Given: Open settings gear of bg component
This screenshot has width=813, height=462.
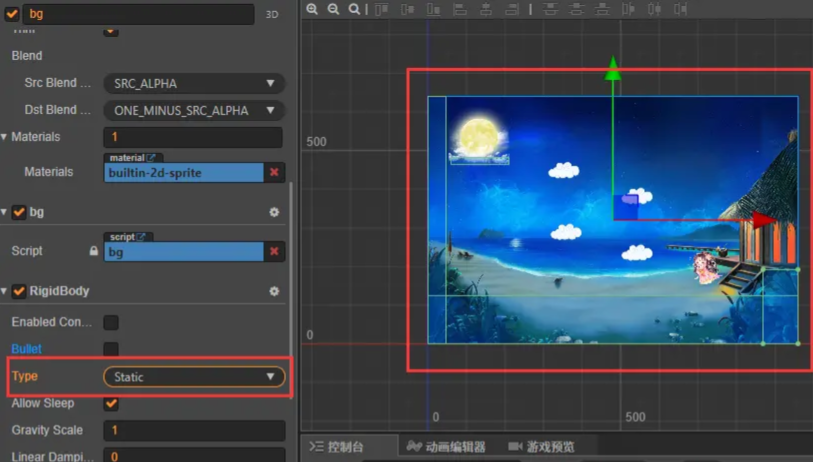Looking at the screenshot, I should click(x=274, y=212).
